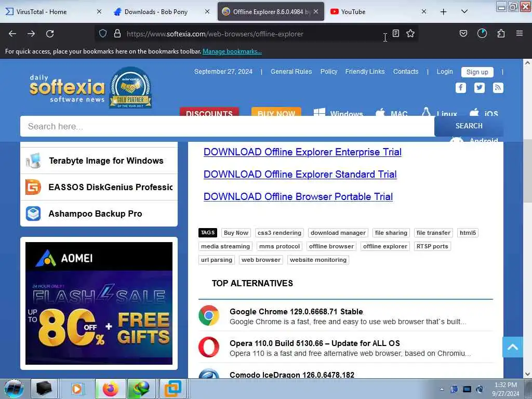
Task: Close the YouTube tab
Action: pyautogui.click(x=424, y=11)
